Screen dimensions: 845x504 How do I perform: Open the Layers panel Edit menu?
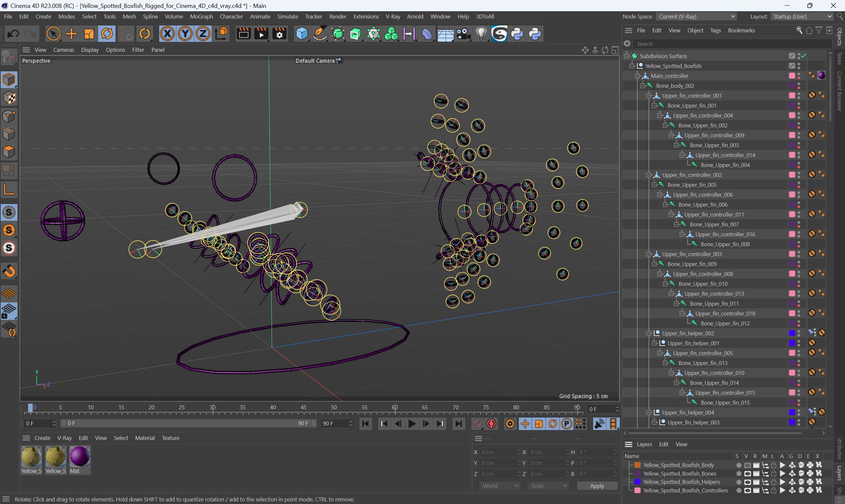pos(663,444)
